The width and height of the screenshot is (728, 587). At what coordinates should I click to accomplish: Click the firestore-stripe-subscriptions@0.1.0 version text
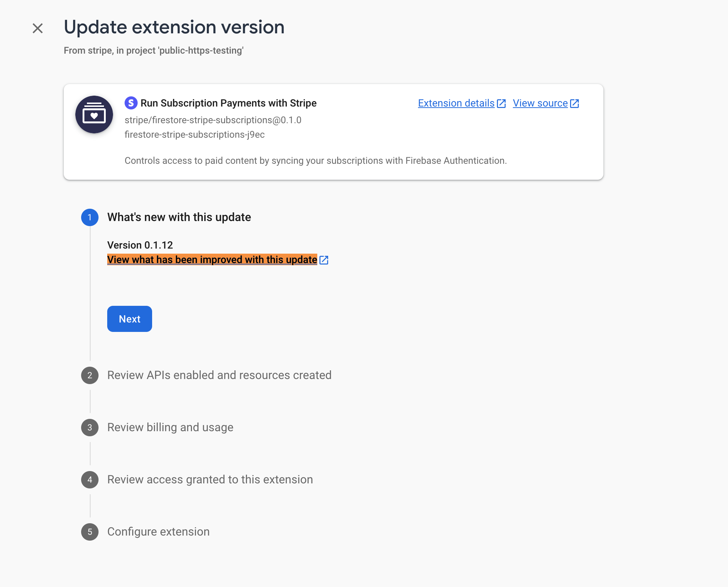pos(213,120)
